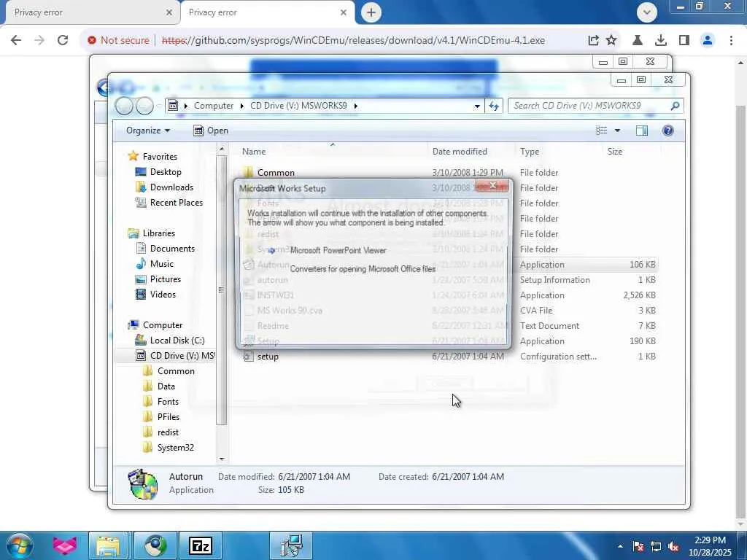Go back in Chrome browser
This screenshot has height=560, width=747.
[x=16, y=41]
